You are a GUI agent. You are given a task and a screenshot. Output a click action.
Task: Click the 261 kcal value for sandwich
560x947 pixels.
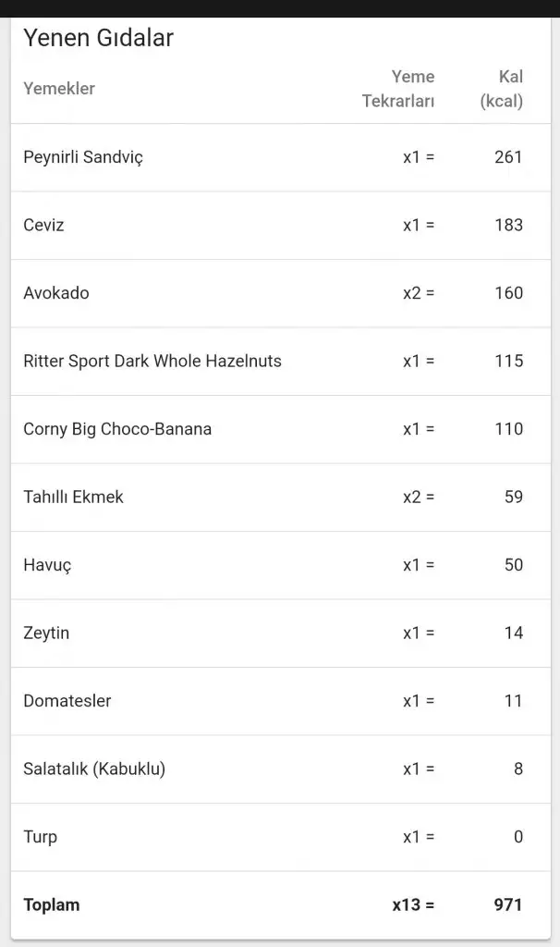pyautogui.click(x=508, y=157)
